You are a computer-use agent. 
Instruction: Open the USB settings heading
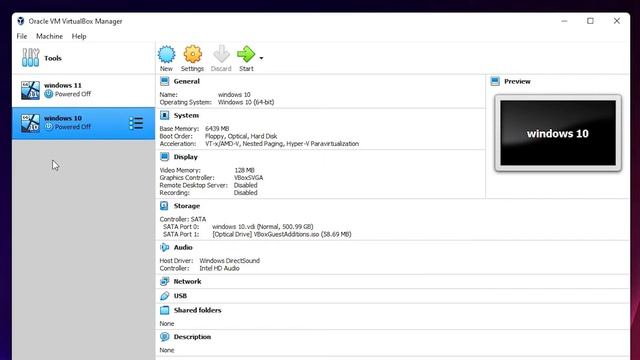[180, 296]
